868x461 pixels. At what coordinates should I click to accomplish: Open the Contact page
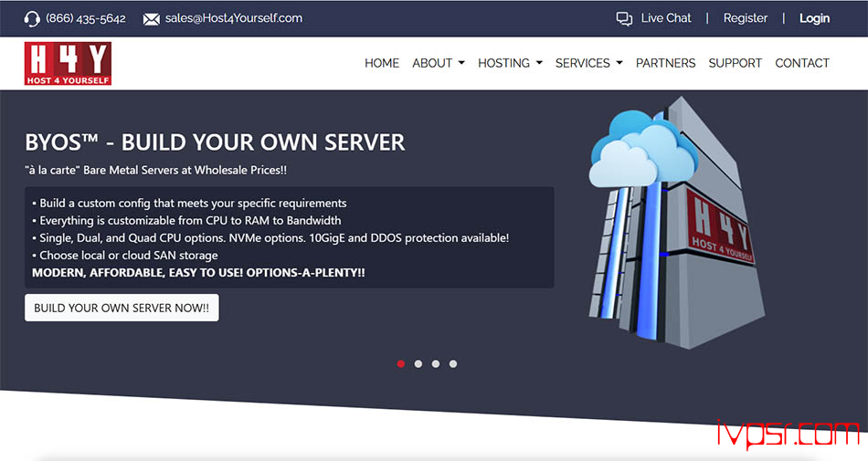tap(802, 63)
